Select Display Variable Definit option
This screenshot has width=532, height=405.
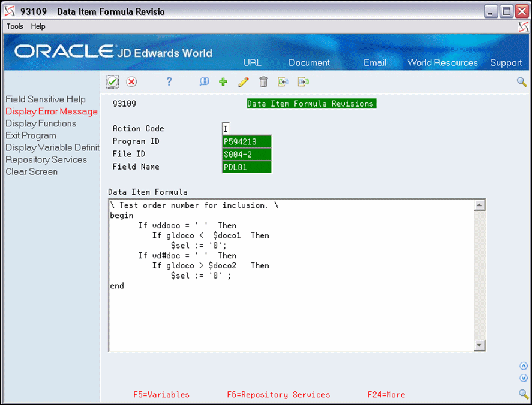53,147
